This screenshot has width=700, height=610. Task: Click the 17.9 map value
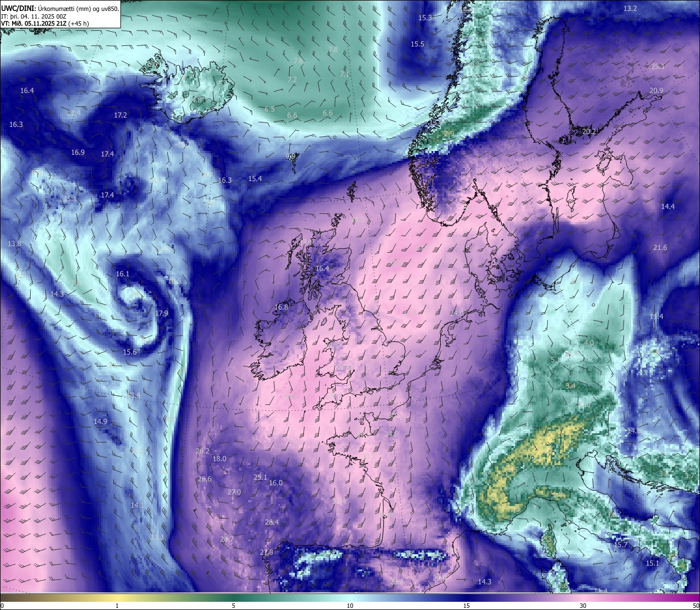[x=161, y=313]
